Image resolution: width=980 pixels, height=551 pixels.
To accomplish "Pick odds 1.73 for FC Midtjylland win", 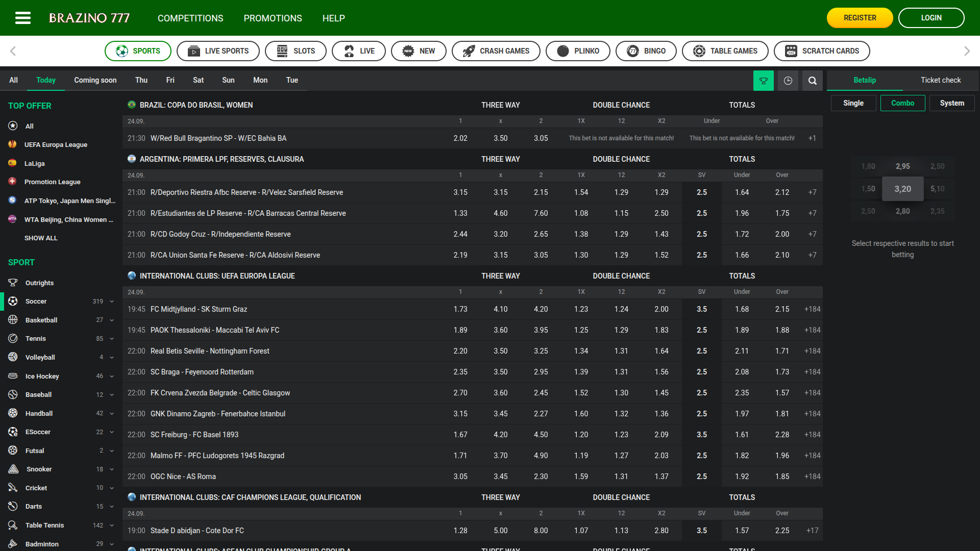I will pos(460,309).
